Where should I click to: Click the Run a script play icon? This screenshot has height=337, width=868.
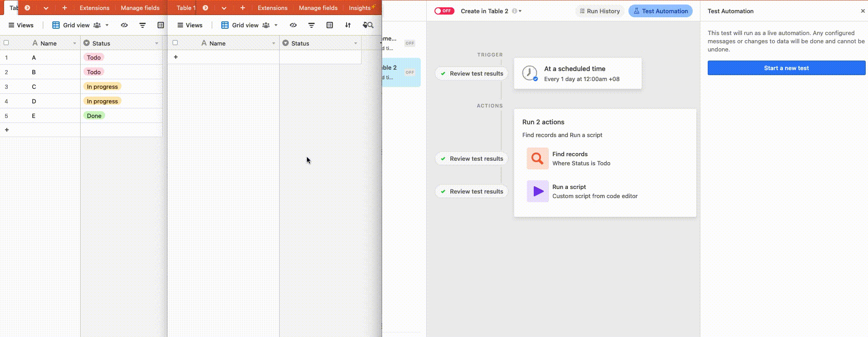[538, 191]
